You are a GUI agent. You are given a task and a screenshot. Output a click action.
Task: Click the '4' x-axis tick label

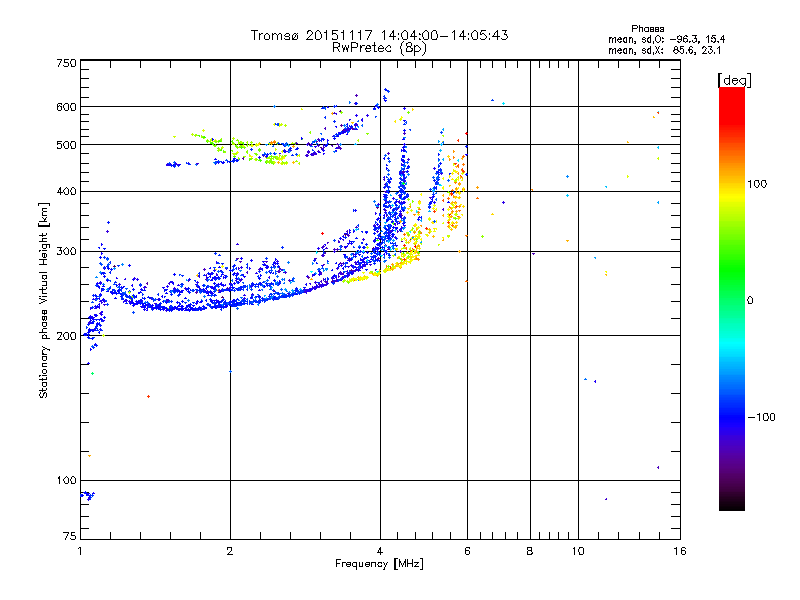click(380, 551)
